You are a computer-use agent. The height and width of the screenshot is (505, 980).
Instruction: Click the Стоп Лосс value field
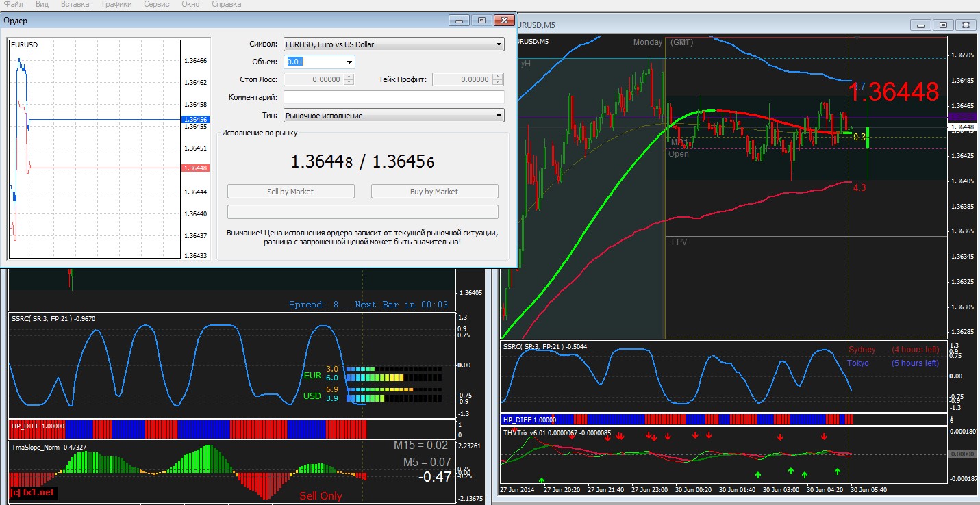[x=313, y=79]
